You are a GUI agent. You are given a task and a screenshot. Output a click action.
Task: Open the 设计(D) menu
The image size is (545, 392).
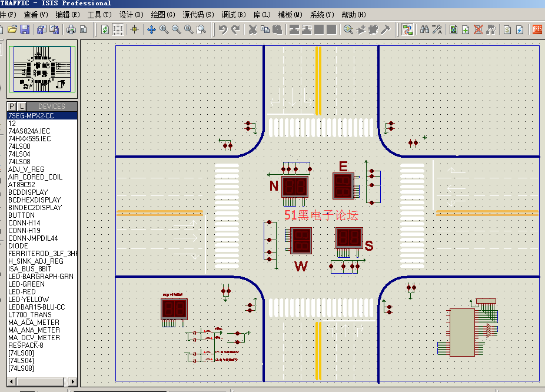click(x=131, y=15)
